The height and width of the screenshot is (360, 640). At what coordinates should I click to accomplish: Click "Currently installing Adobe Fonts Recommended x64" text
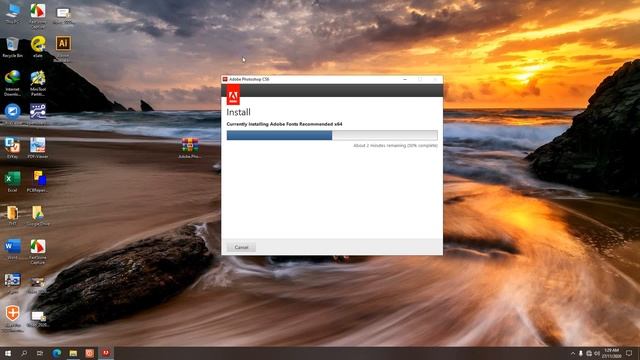pos(284,124)
